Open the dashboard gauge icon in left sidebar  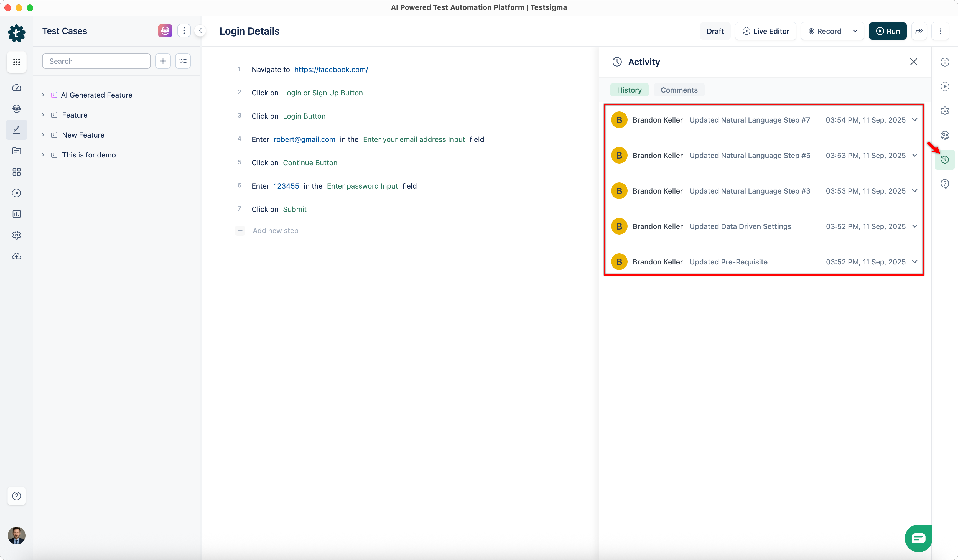pyautogui.click(x=16, y=88)
